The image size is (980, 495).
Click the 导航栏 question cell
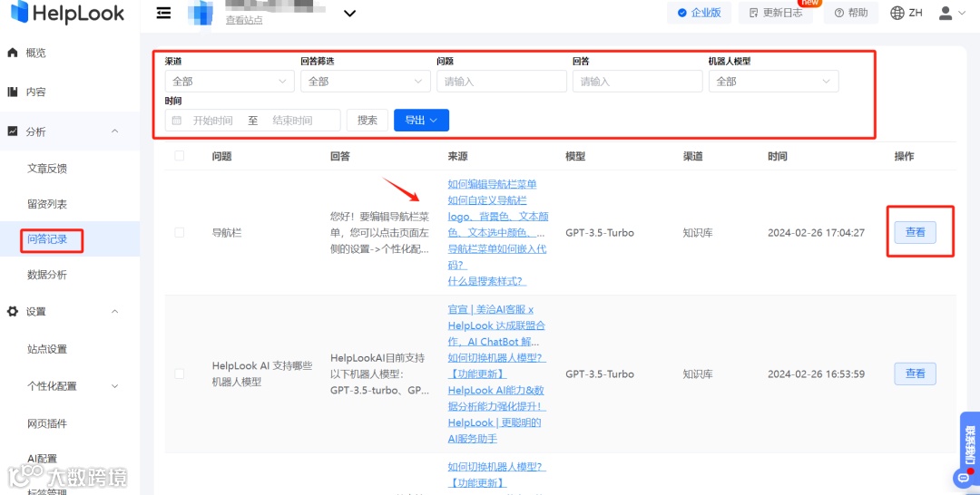[227, 233]
